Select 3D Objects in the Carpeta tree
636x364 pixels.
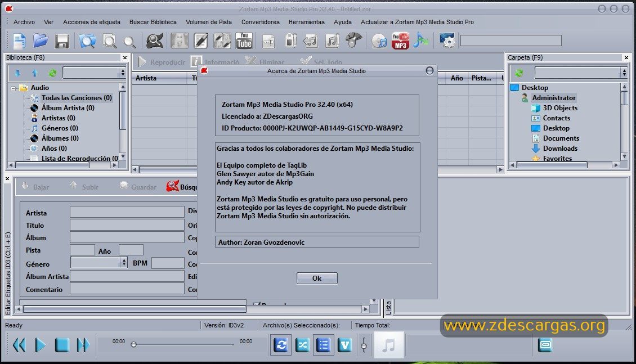(560, 108)
